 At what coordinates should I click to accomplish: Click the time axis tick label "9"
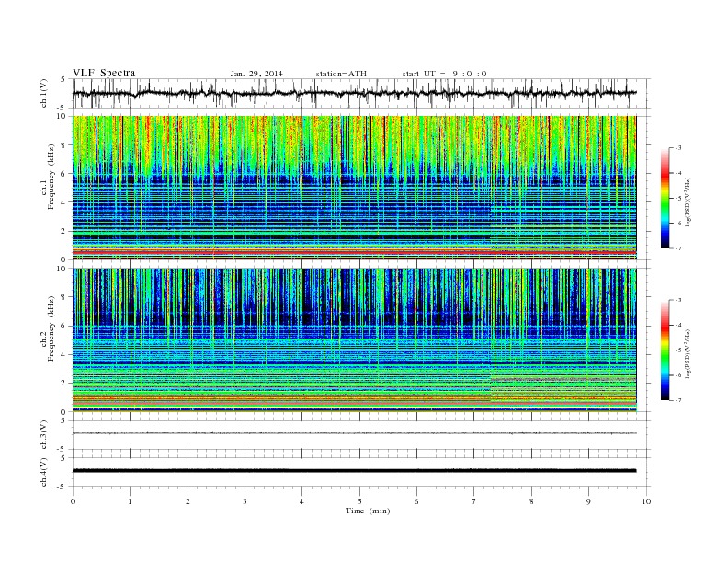coord(588,501)
